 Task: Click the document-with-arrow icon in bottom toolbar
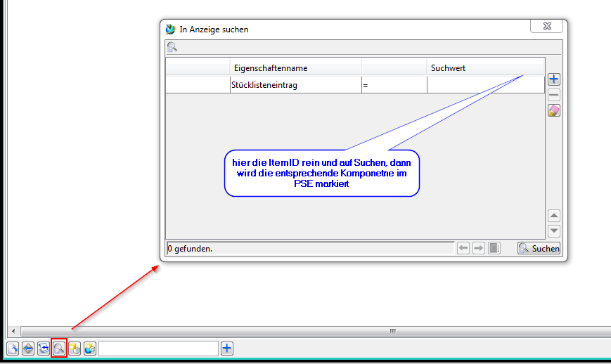point(13,349)
